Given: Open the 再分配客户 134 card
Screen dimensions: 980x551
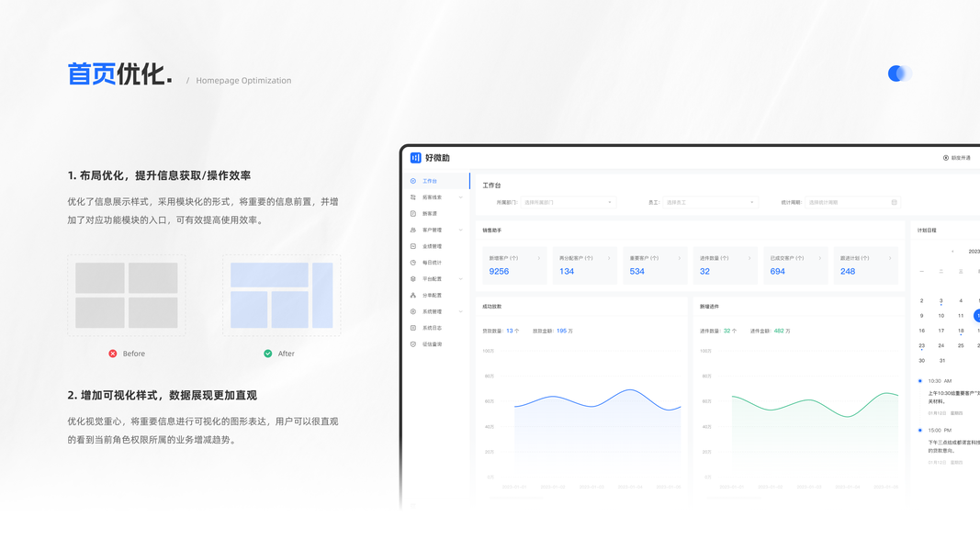Looking at the screenshot, I should click(585, 265).
